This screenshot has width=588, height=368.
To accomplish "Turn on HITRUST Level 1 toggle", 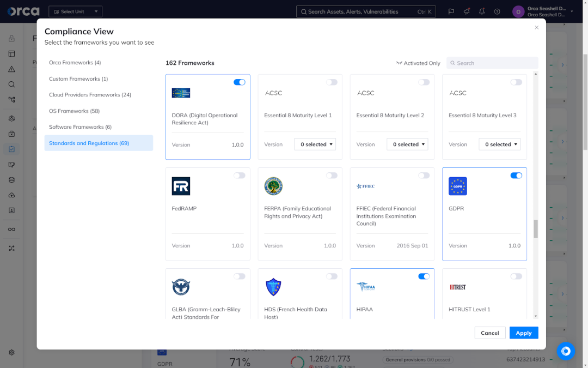I will (x=516, y=276).
